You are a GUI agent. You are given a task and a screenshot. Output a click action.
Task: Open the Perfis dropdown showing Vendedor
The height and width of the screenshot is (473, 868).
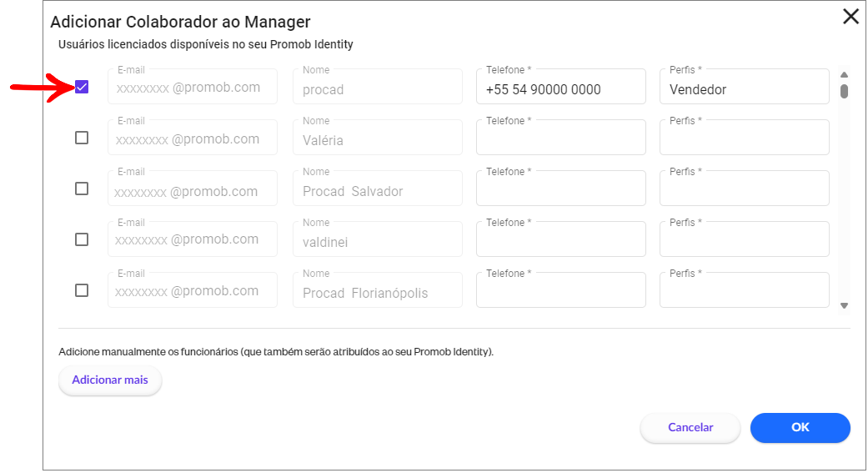pos(744,87)
